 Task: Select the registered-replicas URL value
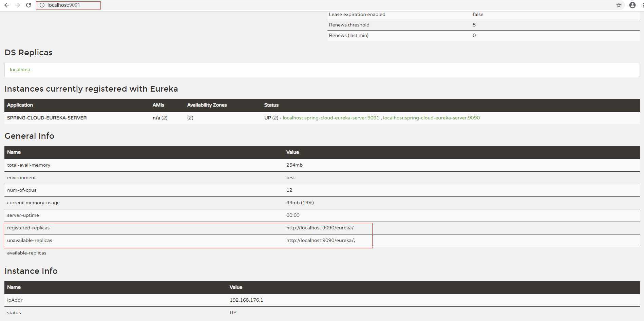[320, 228]
